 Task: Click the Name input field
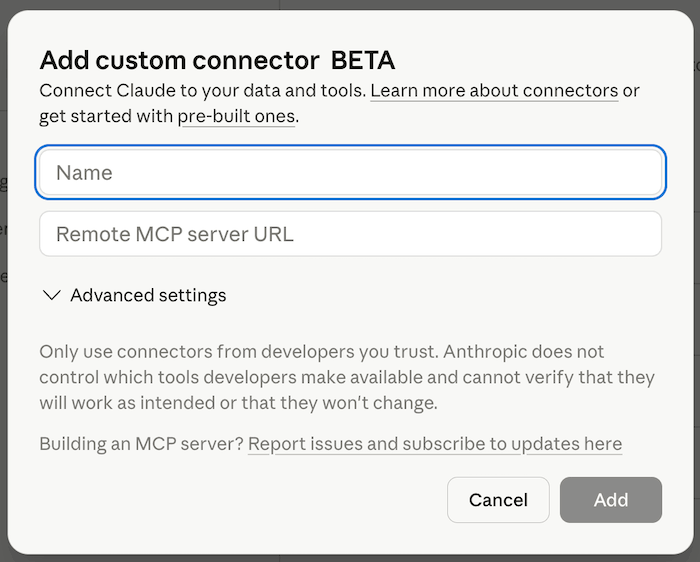(x=350, y=172)
